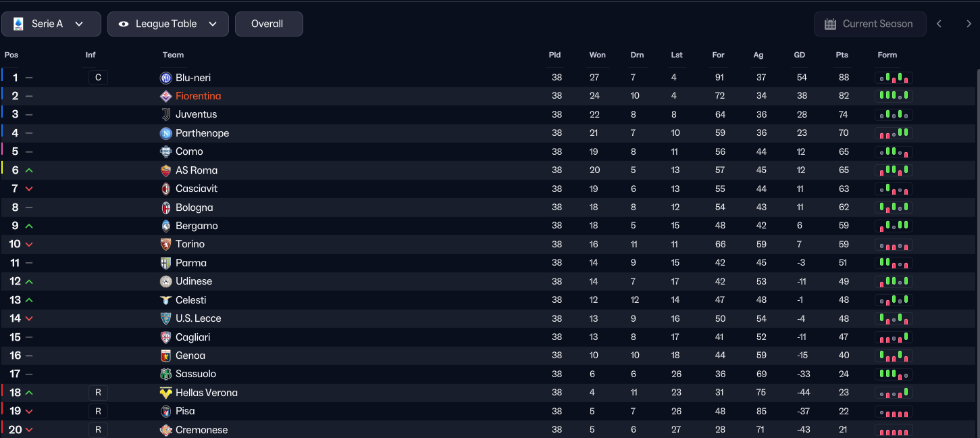Go to the previous season arrow
The width and height of the screenshot is (980, 438).
(x=939, y=24)
